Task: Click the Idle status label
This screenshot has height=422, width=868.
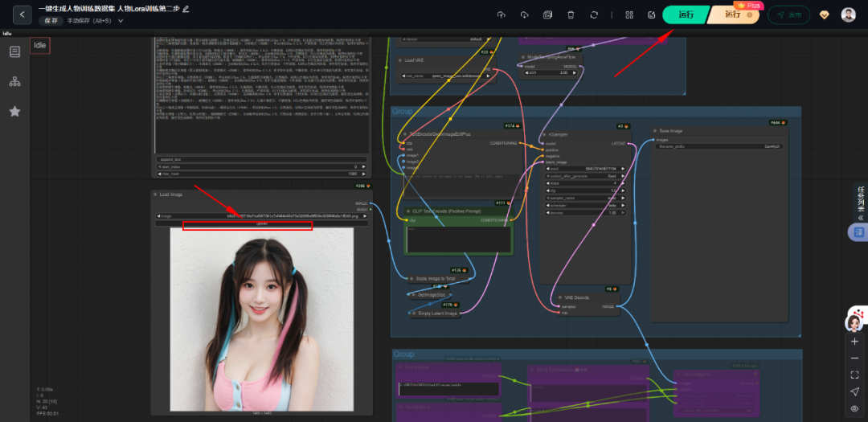Action: 40,45
